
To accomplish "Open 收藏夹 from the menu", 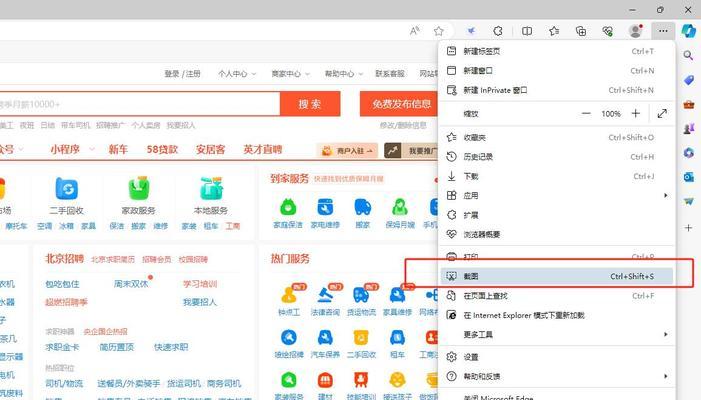I will click(x=557, y=137).
